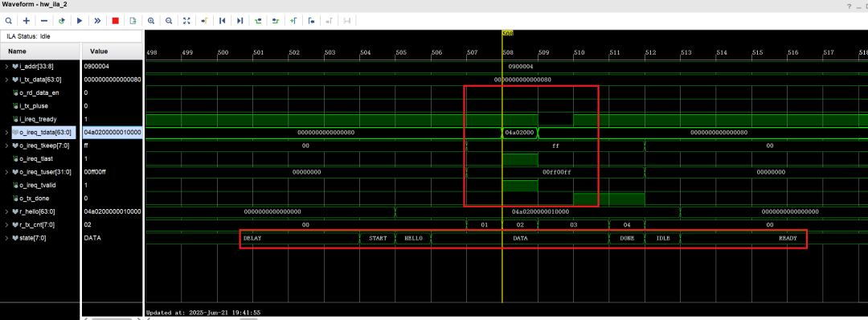The width and height of the screenshot is (868, 320).
Task: Zoom fit the entire waveform
Action: [x=186, y=20]
